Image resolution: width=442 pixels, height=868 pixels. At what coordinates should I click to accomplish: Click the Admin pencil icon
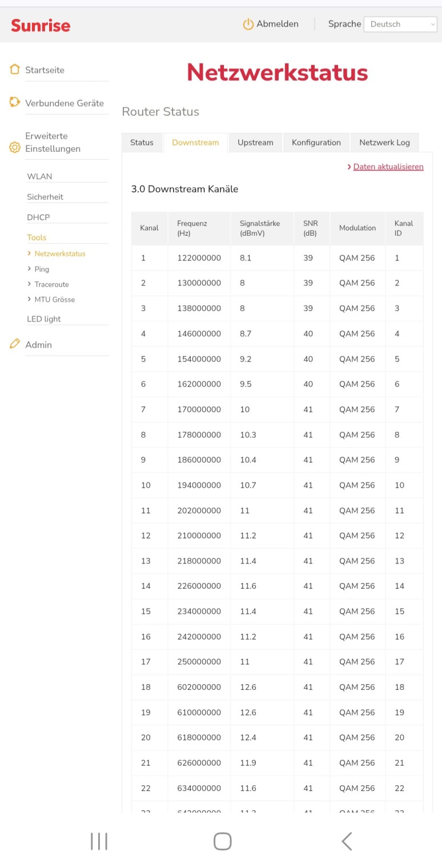[15, 344]
